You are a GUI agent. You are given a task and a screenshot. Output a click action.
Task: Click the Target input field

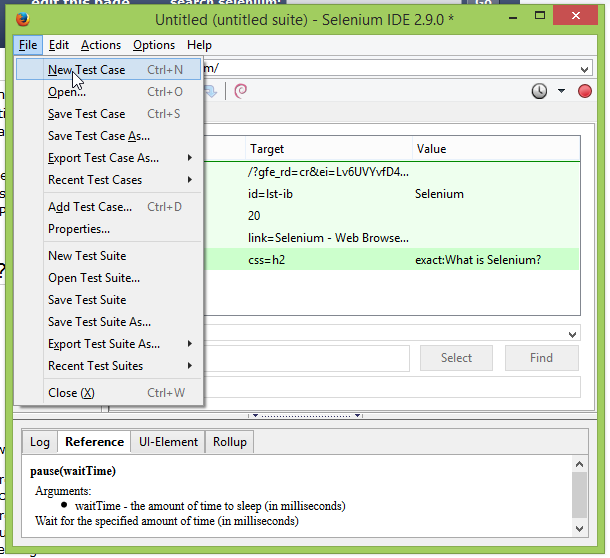(307, 358)
